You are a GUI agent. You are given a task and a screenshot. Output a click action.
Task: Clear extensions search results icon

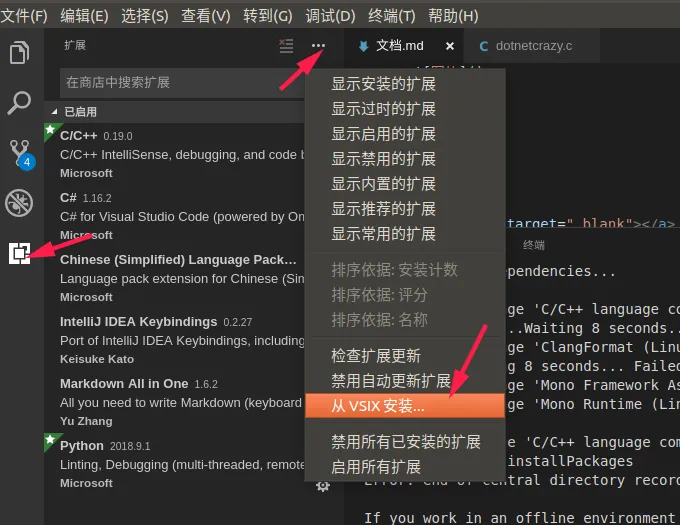click(x=286, y=46)
